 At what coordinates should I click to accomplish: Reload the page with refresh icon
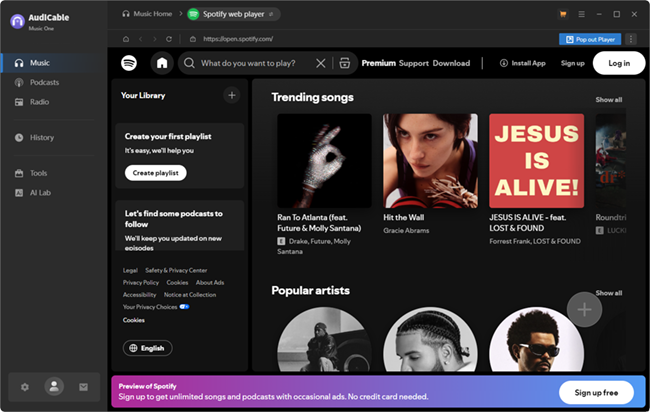[x=169, y=39]
